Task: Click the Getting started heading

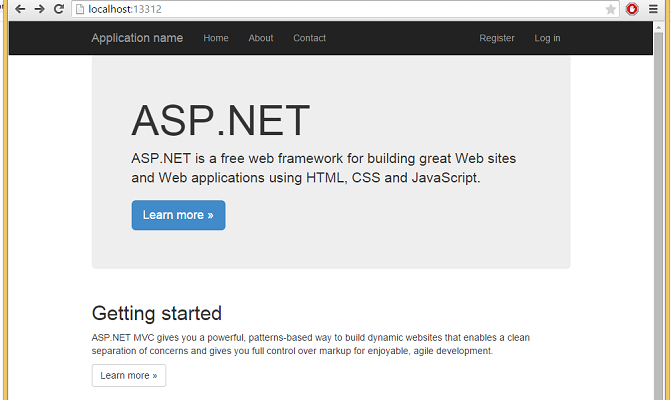Action: click(157, 313)
